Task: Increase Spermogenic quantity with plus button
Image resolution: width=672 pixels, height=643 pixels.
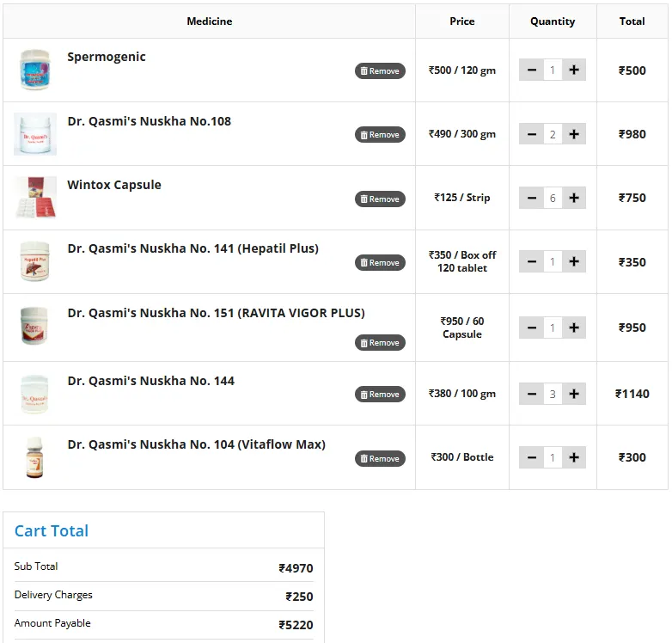Action: [x=574, y=70]
